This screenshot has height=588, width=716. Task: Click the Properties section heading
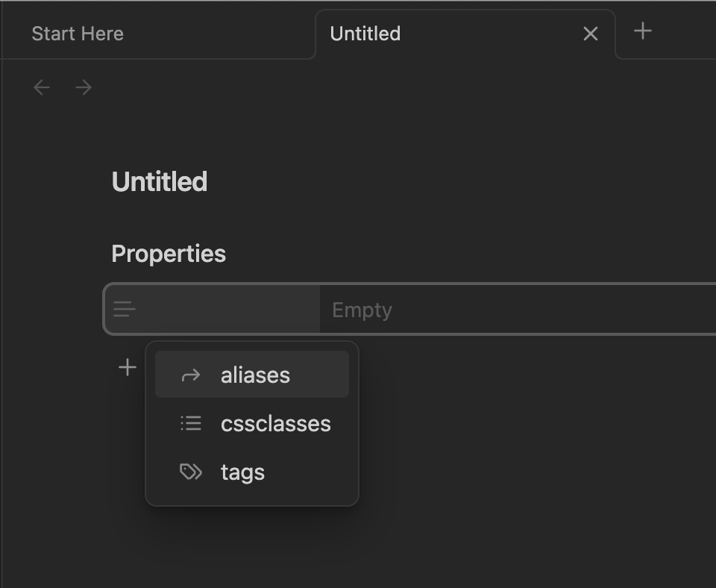click(169, 254)
